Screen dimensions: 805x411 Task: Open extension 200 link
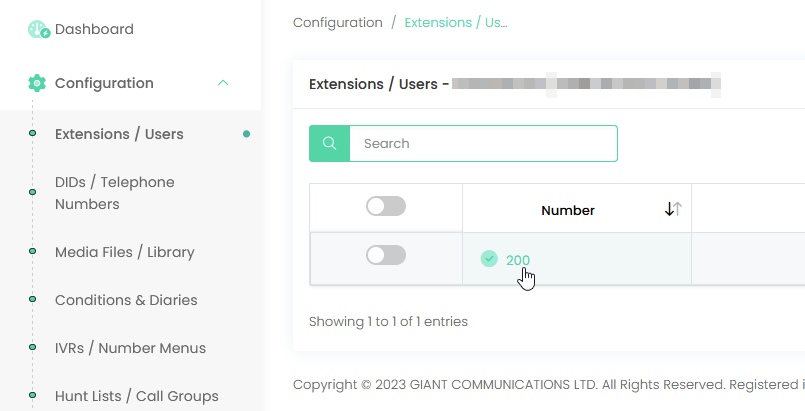[518, 260]
